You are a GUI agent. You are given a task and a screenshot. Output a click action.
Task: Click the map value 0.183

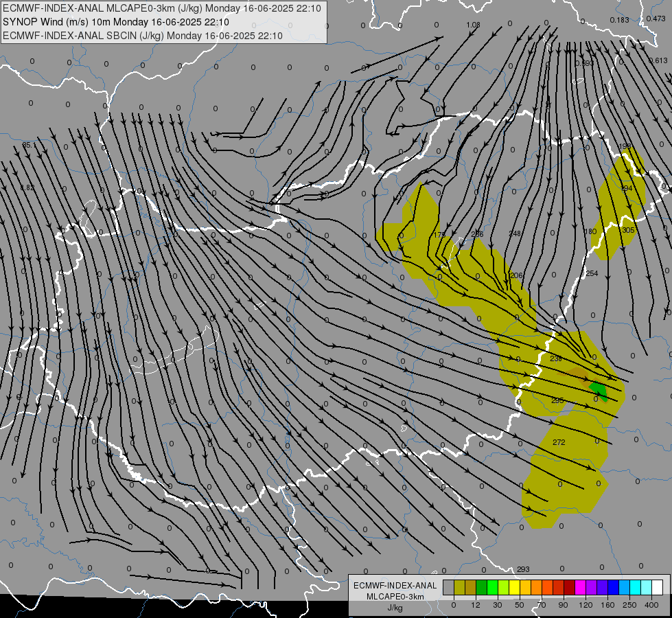[x=619, y=20]
